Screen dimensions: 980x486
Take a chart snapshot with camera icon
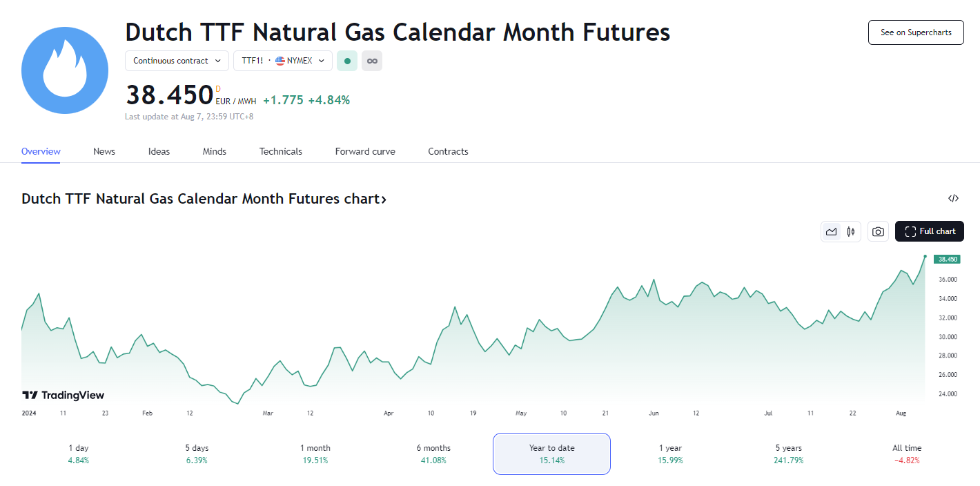click(x=878, y=232)
